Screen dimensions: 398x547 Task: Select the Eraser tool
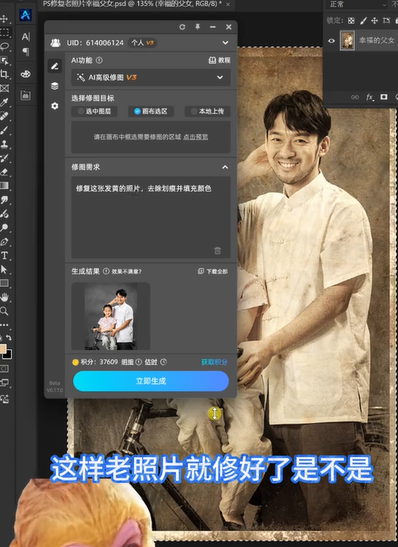[4, 172]
